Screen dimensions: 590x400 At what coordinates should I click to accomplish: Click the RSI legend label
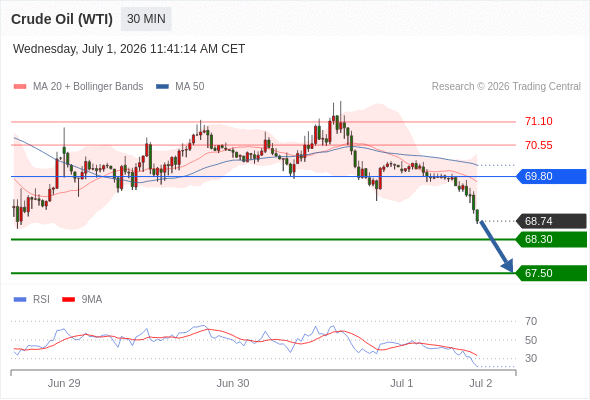pos(41,300)
